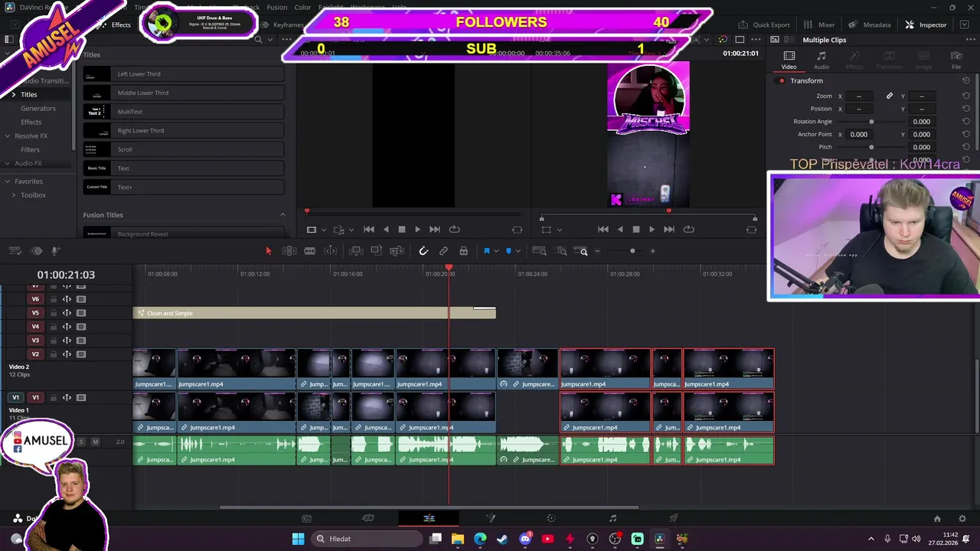This screenshot has height=551, width=980.
Task: Click the Anchor Point X field
Action: [859, 134]
